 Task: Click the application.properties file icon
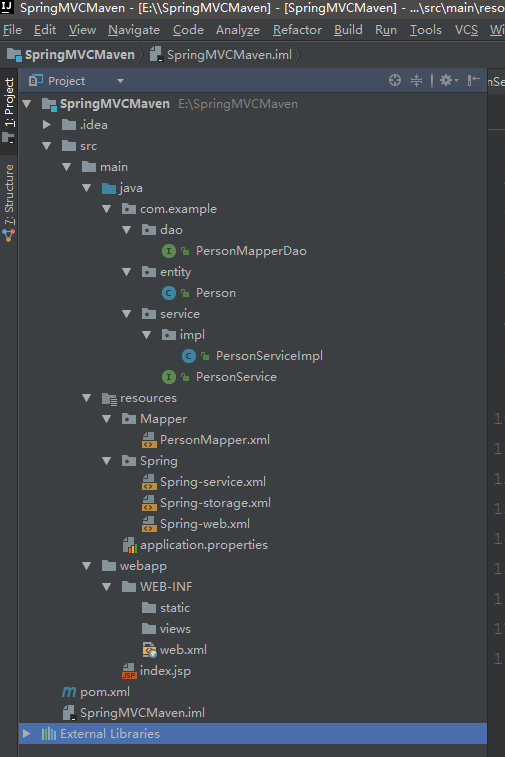coord(129,545)
